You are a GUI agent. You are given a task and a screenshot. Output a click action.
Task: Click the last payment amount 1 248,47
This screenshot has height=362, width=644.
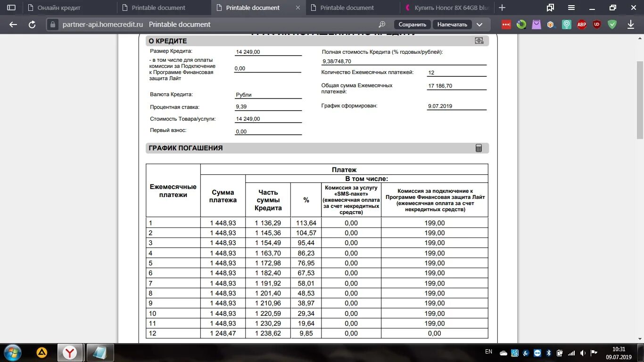pos(223,333)
